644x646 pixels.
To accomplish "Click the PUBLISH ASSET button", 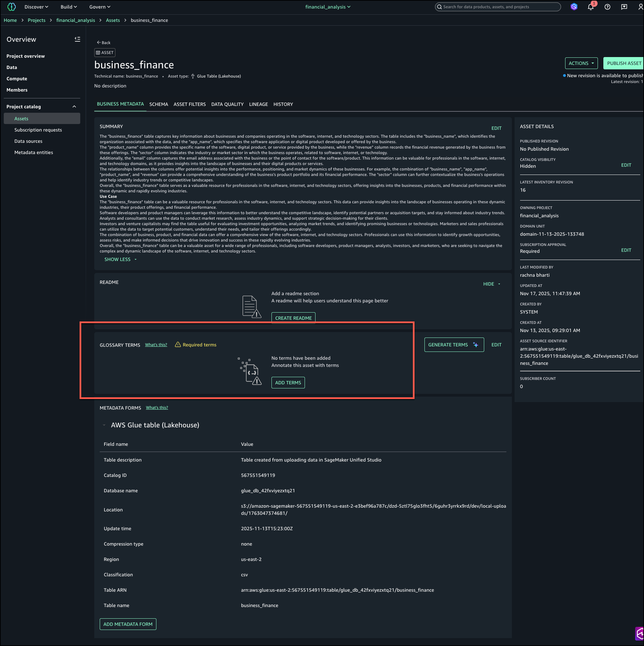I will point(624,63).
